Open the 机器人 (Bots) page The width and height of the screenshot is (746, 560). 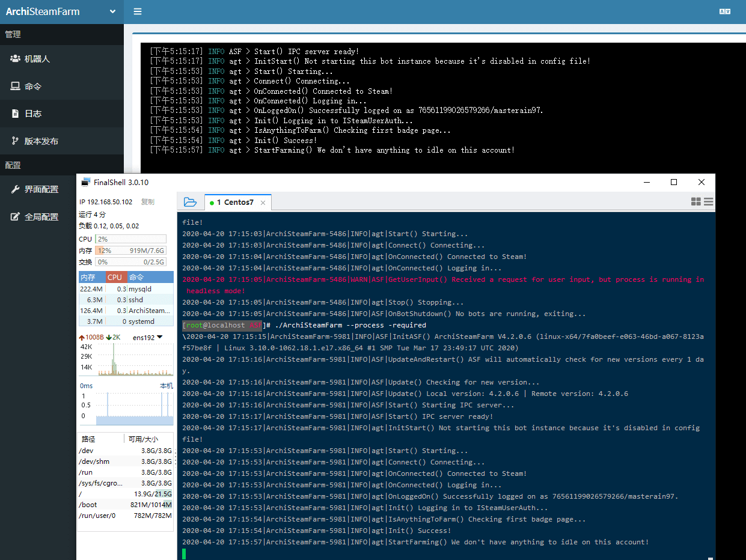37,59
